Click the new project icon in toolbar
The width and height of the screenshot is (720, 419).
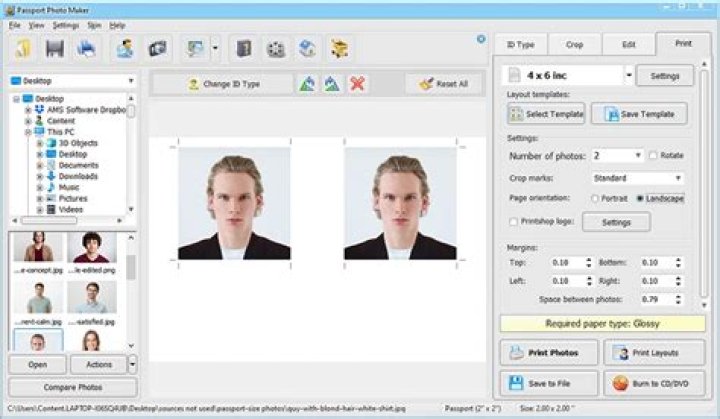pos(24,48)
